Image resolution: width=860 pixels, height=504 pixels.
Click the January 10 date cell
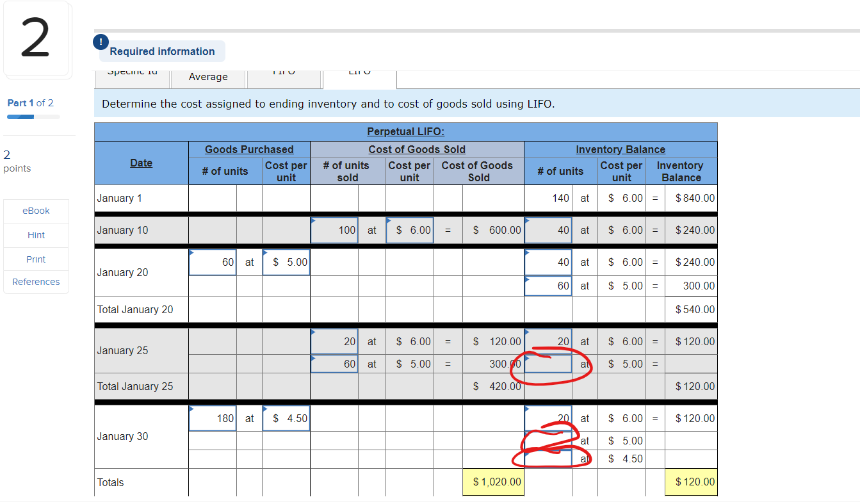141,230
